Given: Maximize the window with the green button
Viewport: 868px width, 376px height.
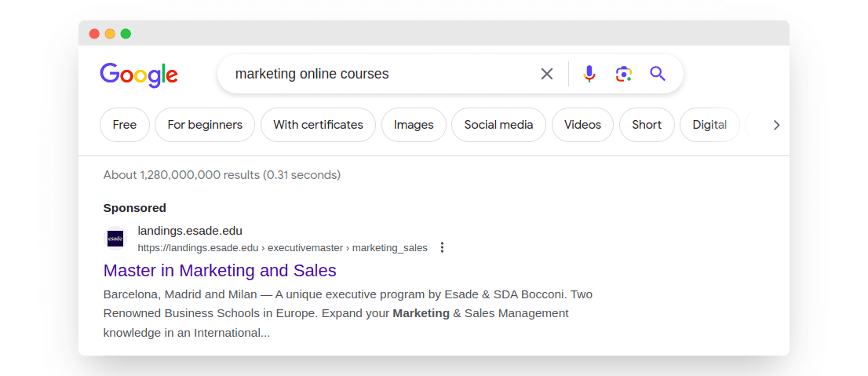Looking at the screenshot, I should [x=126, y=34].
